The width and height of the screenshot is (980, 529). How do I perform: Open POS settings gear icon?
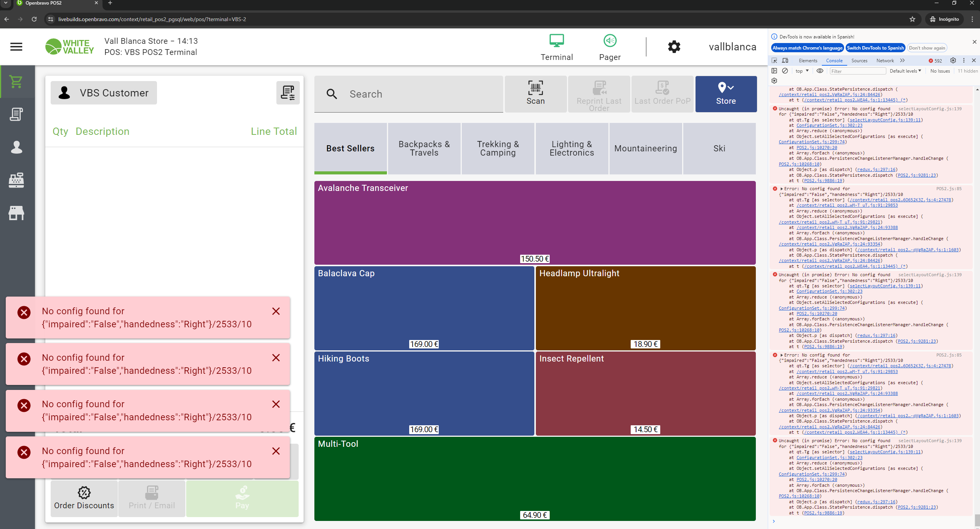[x=674, y=47]
